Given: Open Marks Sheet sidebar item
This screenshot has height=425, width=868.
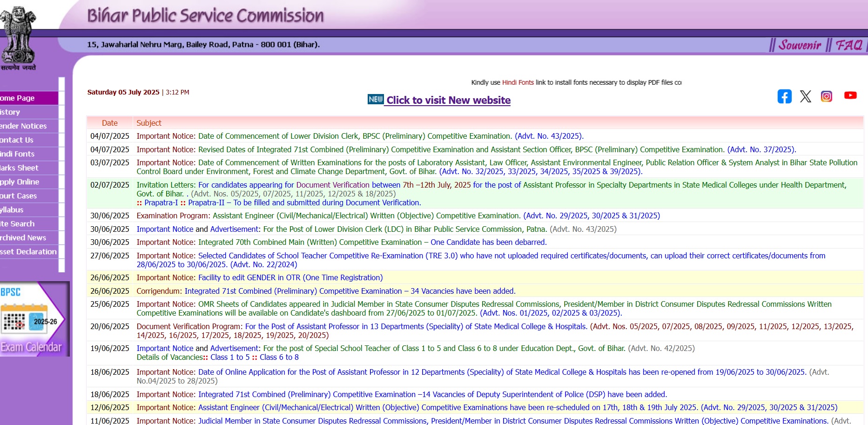Looking at the screenshot, I should coord(29,168).
